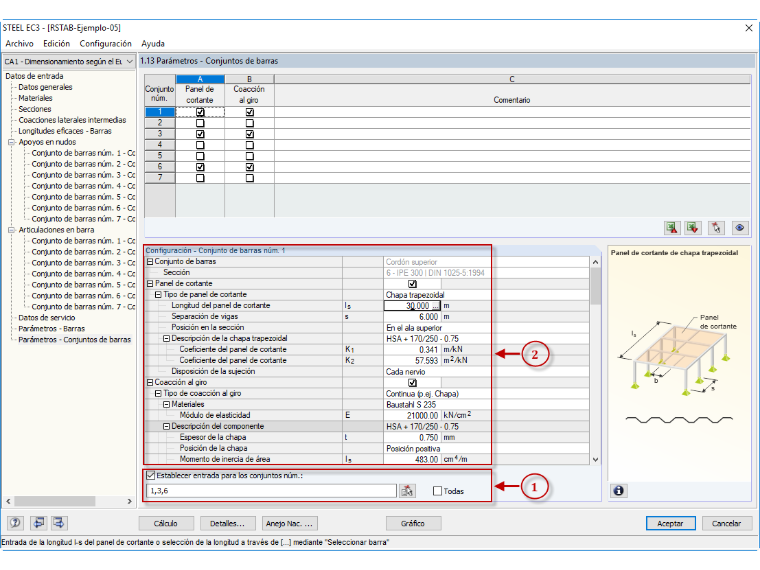Toggle Coacción al giro checkbox in configuration list
This screenshot has height=570, width=760.
pos(412,383)
